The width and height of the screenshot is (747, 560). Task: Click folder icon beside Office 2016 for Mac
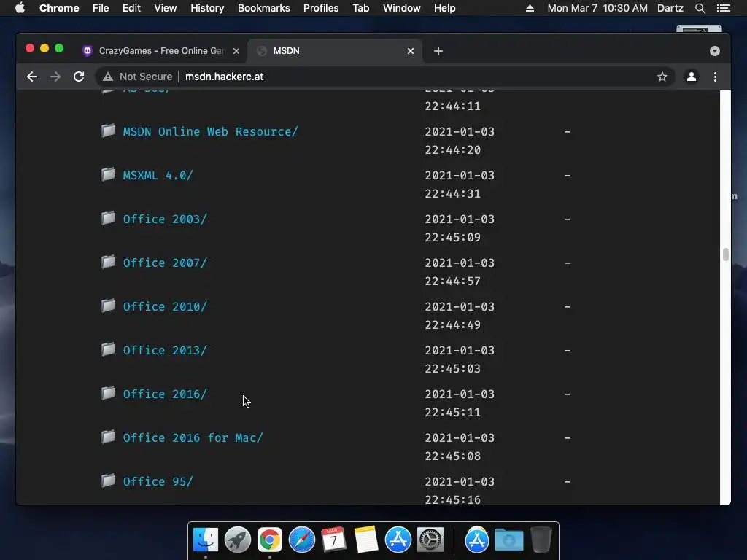[108, 437]
